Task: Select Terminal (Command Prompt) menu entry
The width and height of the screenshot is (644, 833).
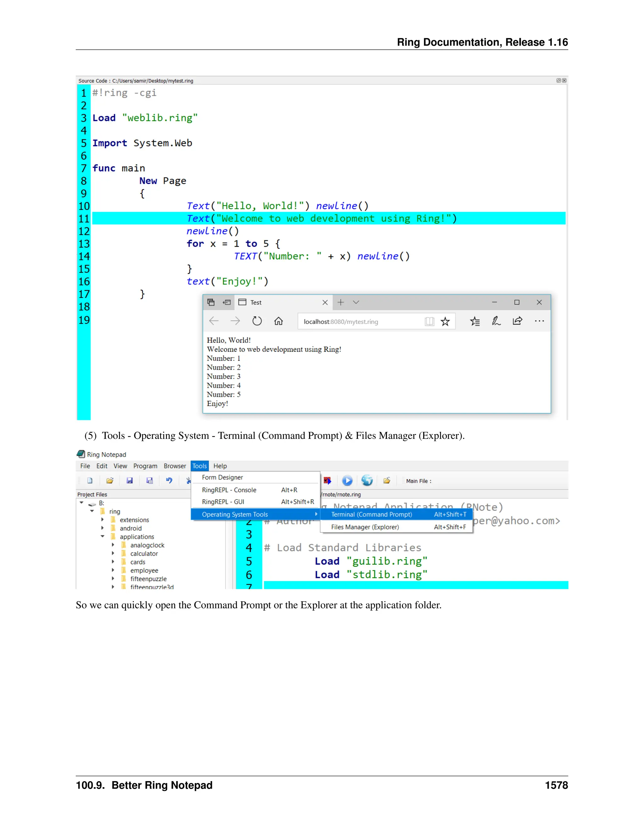Action: pyautogui.click(x=372, y=515)
